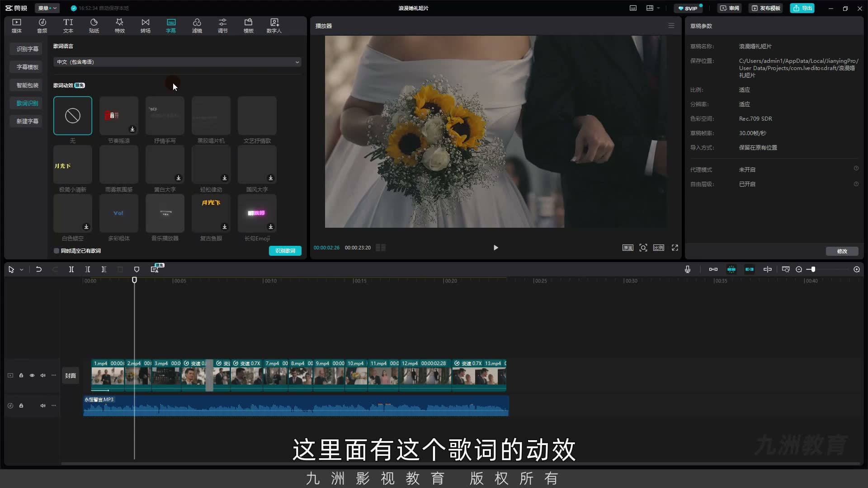Screen dimensions: 868x488
Task: Toggle main track magnet
Action: coord(713,269)
